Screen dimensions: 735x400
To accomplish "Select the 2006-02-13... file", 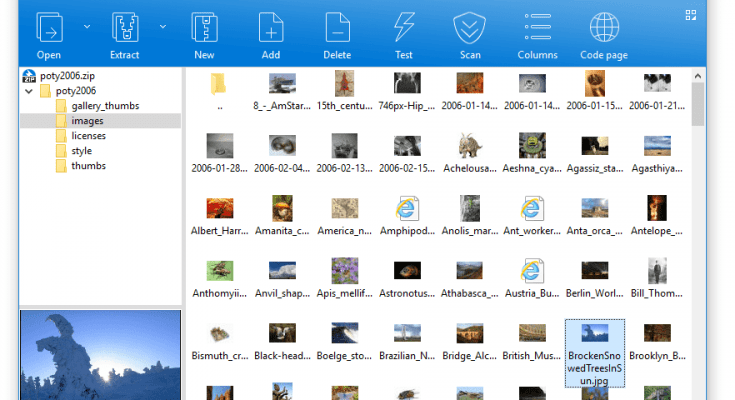I will pyautogui.click(x=345, y=153).
